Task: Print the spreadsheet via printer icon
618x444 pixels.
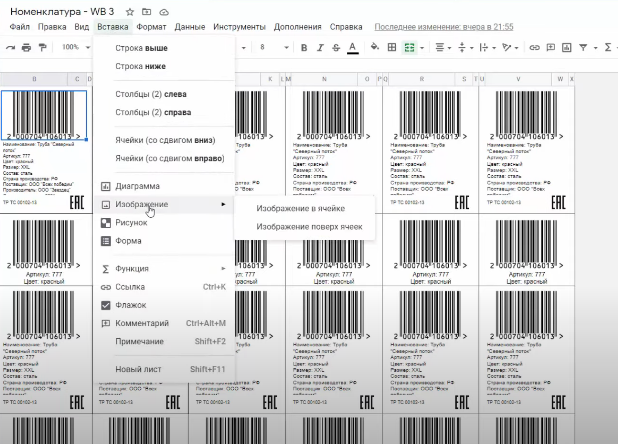Action: (x=26, y=48)
